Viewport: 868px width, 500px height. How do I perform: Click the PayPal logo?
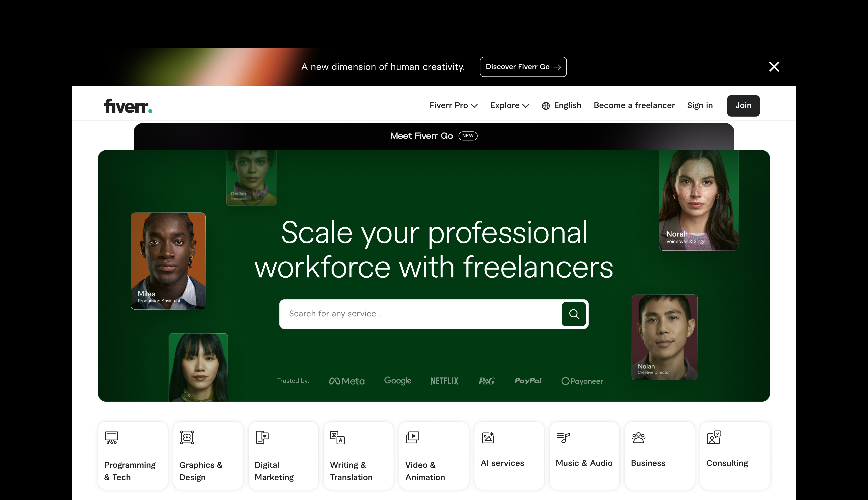coord(528,380)
